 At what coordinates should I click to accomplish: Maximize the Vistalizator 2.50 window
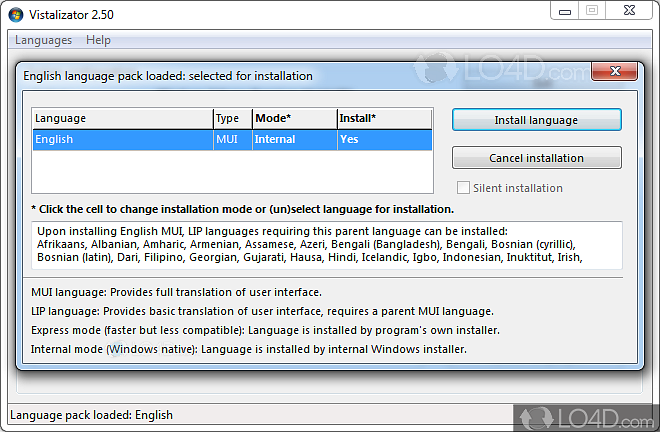click(591, 11)
